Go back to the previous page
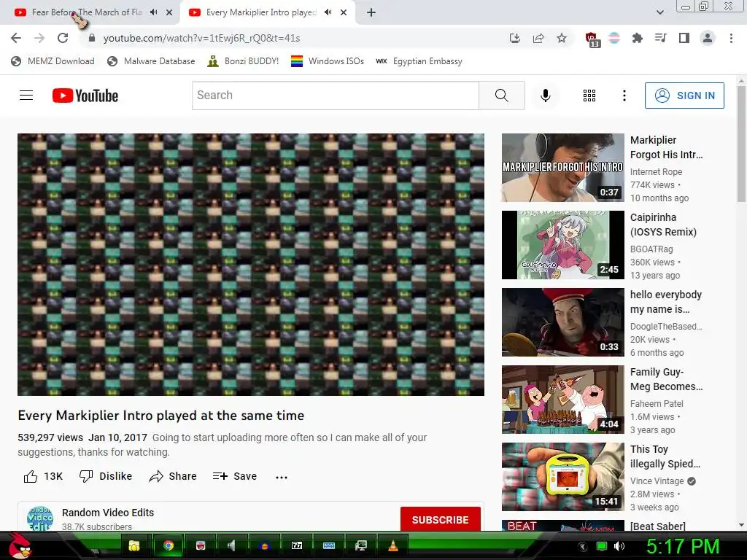Viewport: 747px width, 560px height. point(16,38)
